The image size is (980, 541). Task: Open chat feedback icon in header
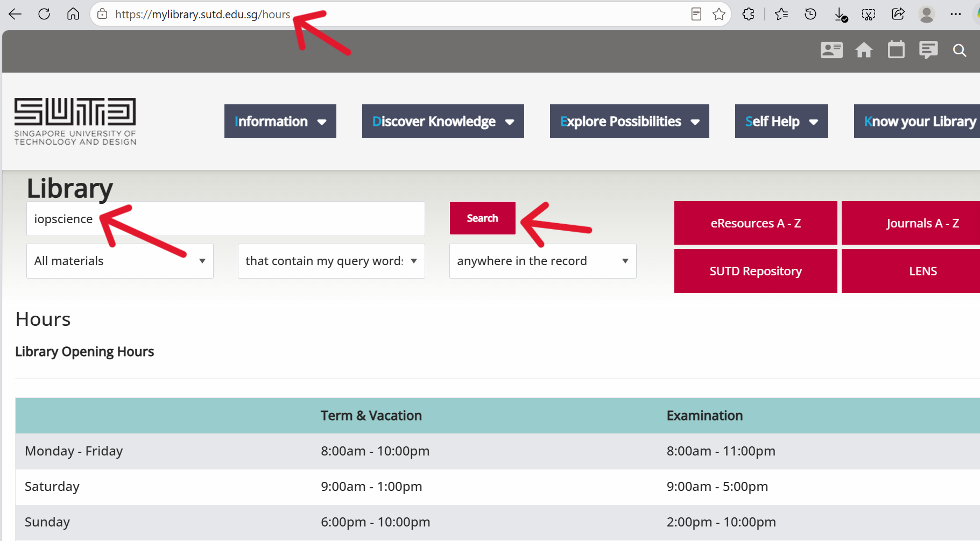click(928, 50)
